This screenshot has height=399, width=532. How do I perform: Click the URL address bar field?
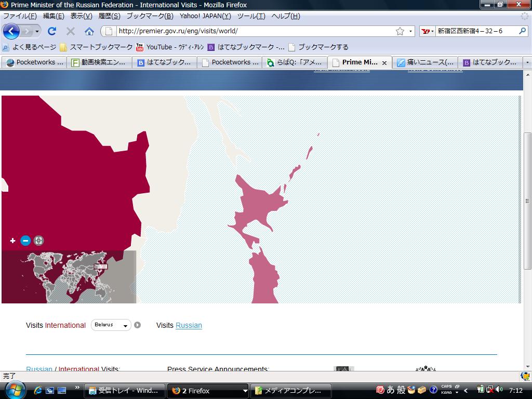click(255, 31)
